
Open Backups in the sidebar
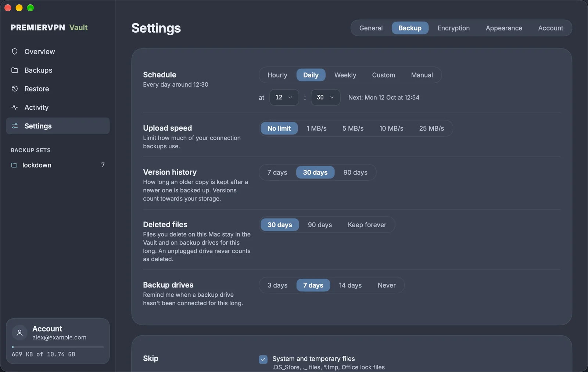tap(58, 70)
